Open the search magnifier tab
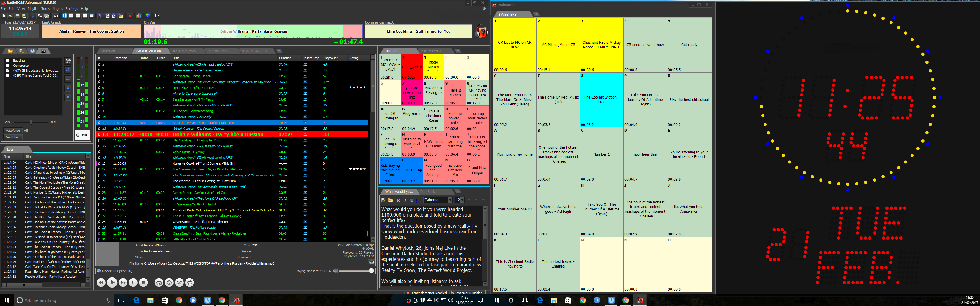 [21, 51]
